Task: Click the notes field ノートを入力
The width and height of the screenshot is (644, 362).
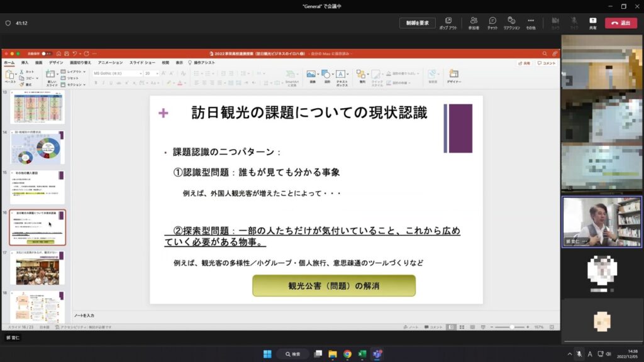Action: (84, 315)
